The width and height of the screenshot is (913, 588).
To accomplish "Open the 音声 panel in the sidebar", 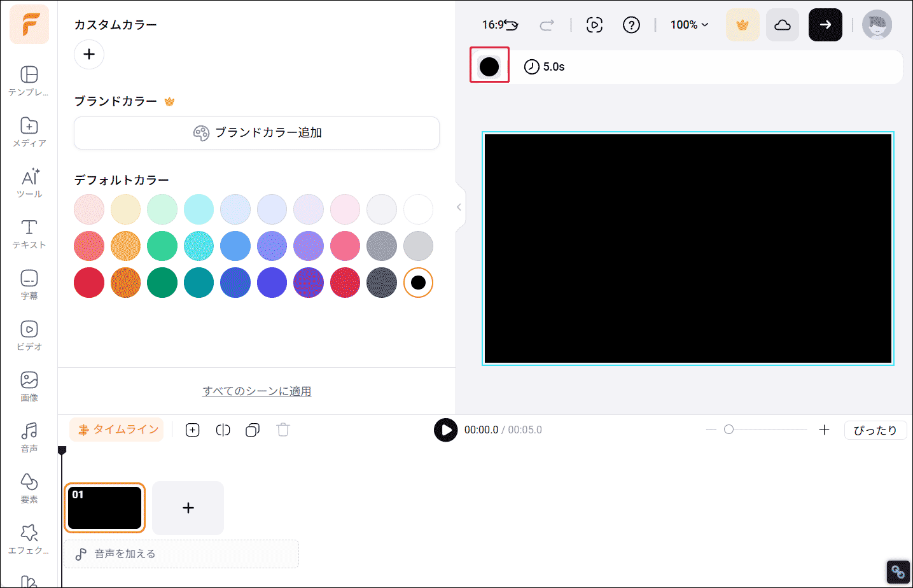I will (29, 437).
